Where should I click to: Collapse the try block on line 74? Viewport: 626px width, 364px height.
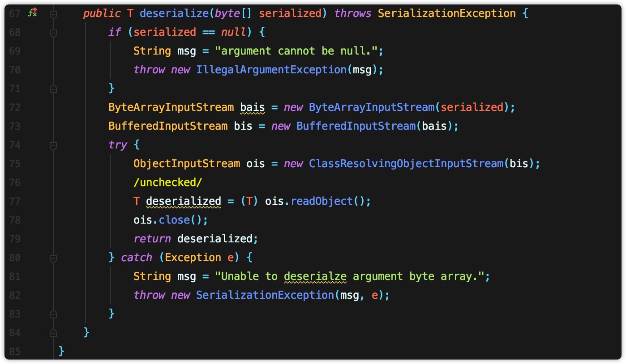click(x=53, y=145)
